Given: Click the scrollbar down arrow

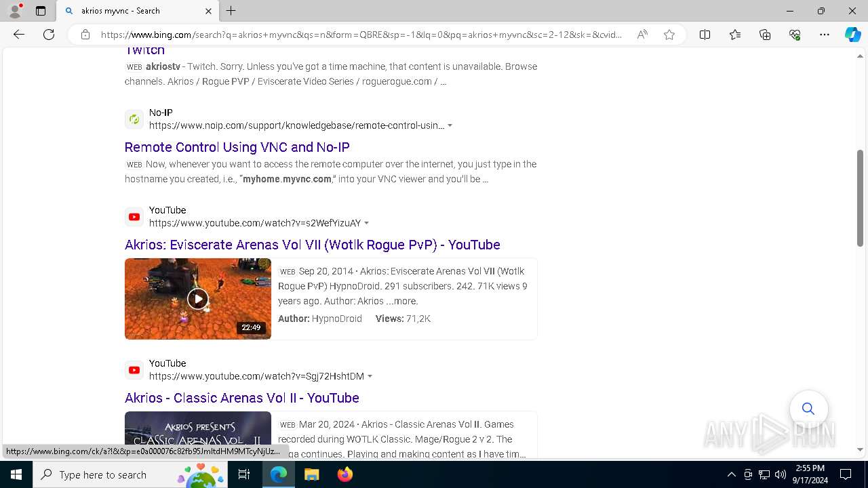Looking at the screenshot, I should click(x=860, y=449).
